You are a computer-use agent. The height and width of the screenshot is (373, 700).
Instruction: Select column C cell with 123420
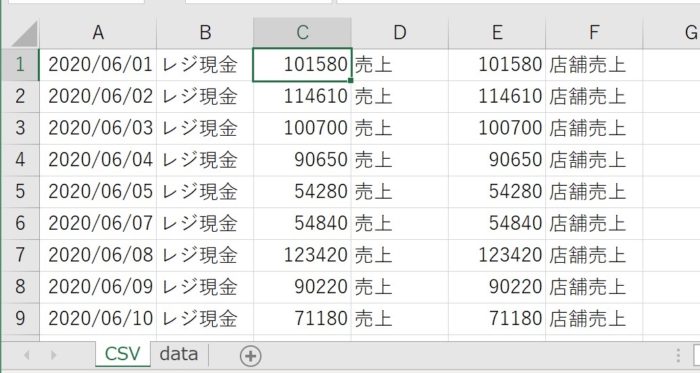pos(302,255)
